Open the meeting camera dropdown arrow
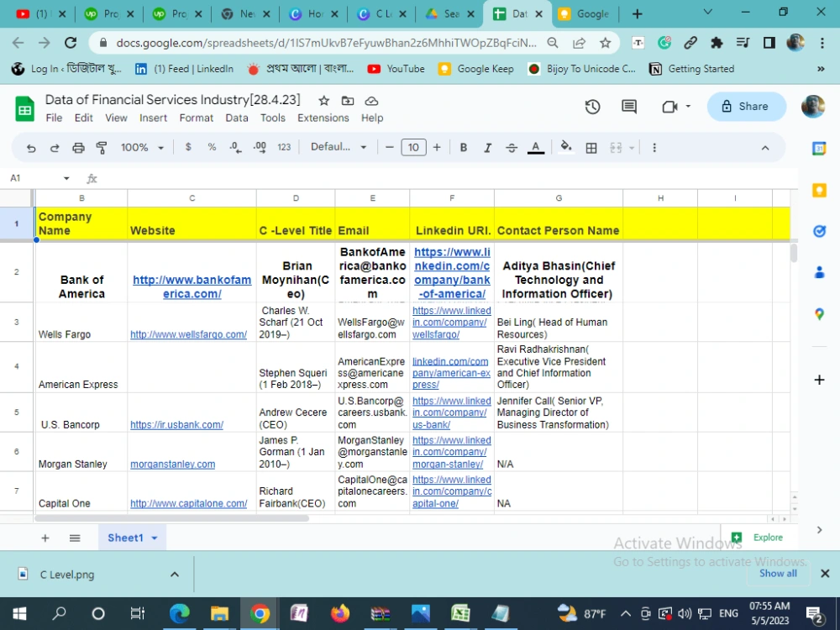 click(x=689, y=107)
